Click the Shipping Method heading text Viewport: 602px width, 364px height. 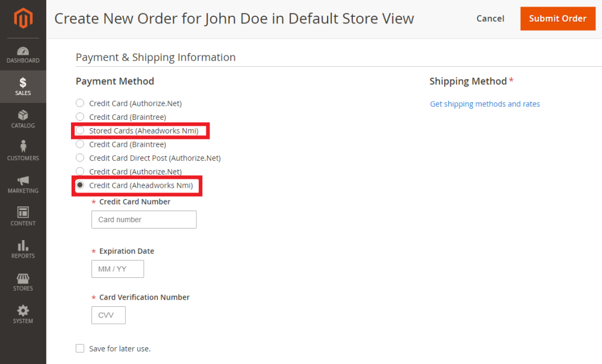(468, 81)
